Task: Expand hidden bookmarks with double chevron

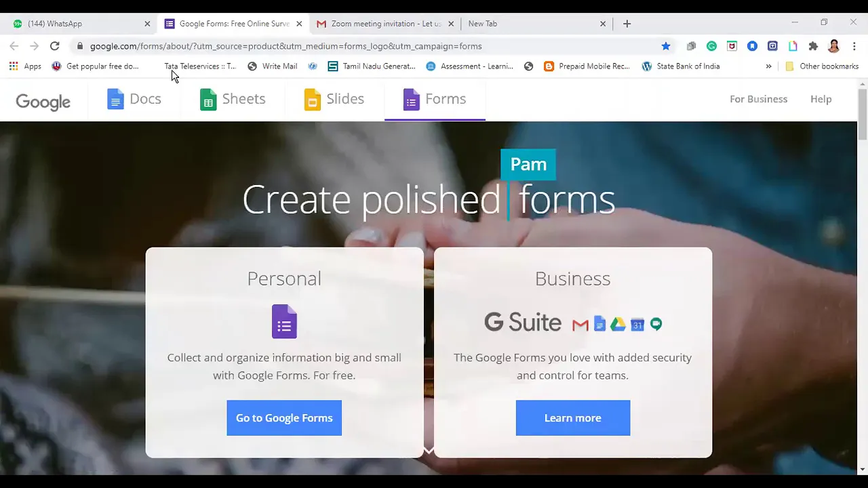Action: [768, 66]
